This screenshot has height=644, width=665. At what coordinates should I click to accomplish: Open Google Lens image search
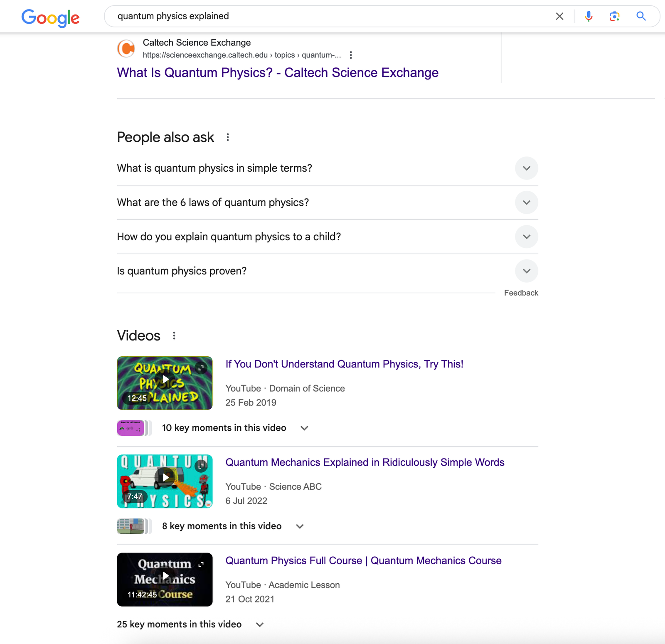[614, 16]
